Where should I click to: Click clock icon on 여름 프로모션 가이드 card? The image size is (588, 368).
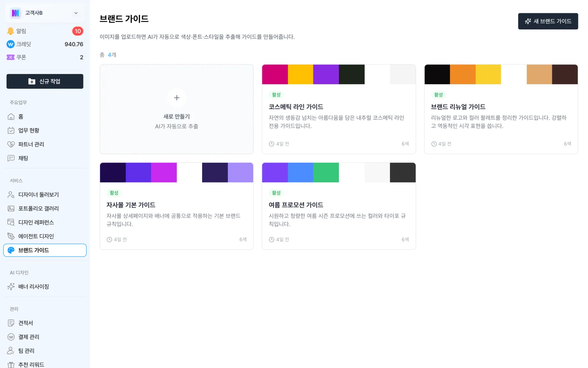tap(272, 240)
